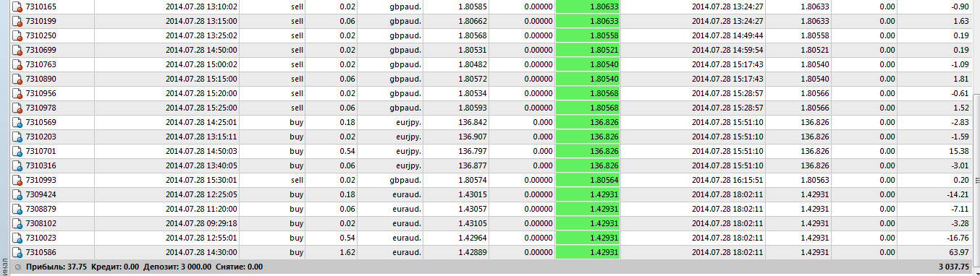Viewport: 980px width, 276px height.
Task: Click the buy order icon for 7310023
Action: [x=17, y=238]
